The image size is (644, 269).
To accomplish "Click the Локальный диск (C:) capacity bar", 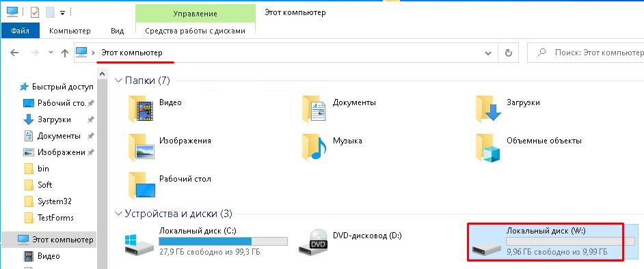I will (x=224, y=241).
